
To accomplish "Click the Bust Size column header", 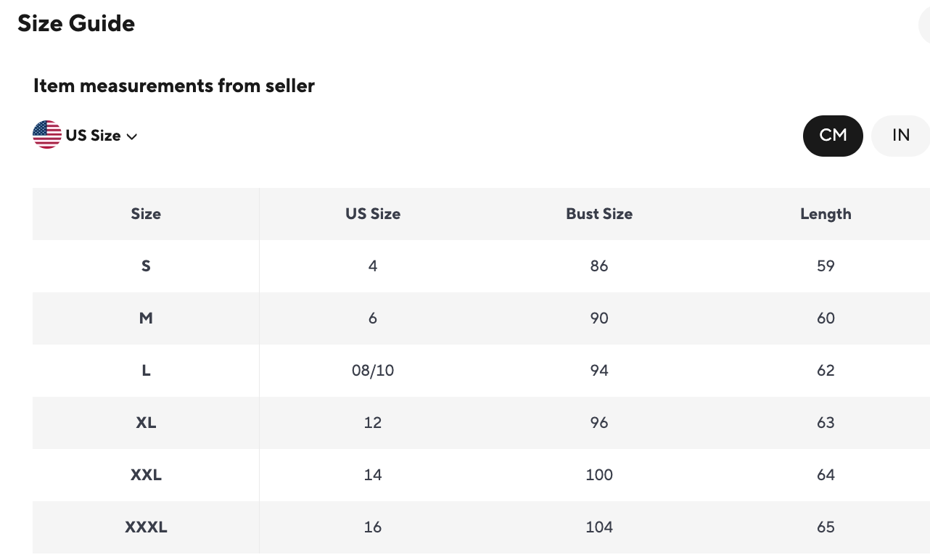I will (x=599, y=214).
